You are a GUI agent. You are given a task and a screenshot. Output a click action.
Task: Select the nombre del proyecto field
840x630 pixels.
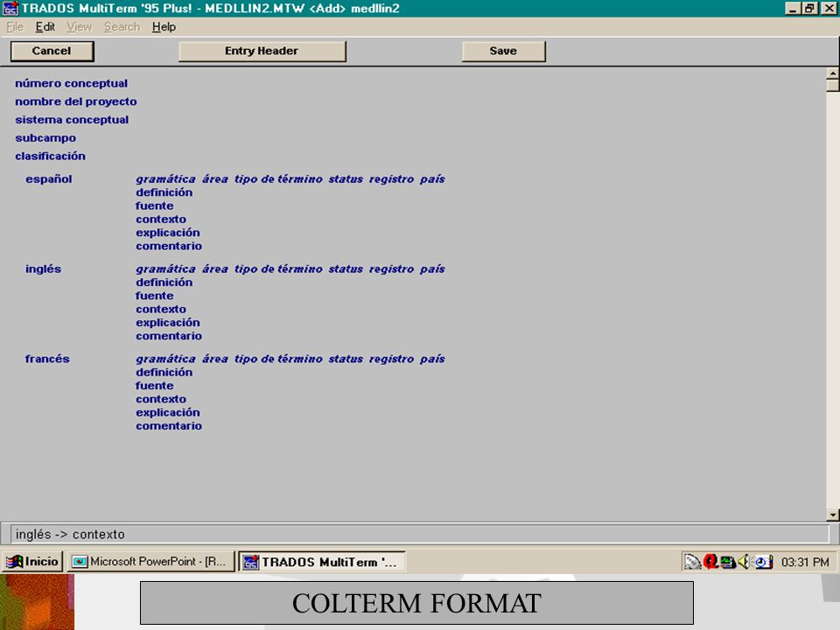tap(75, 101)
